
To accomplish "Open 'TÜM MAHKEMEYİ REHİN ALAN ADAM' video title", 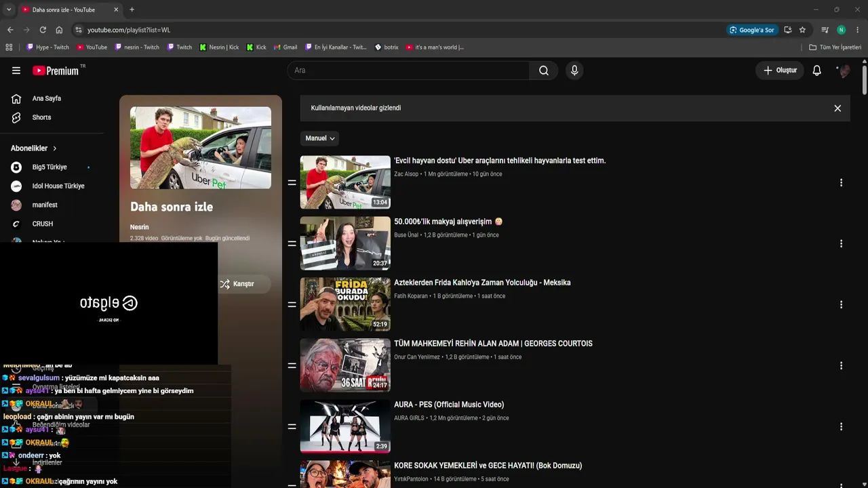I will click(493, 344).
